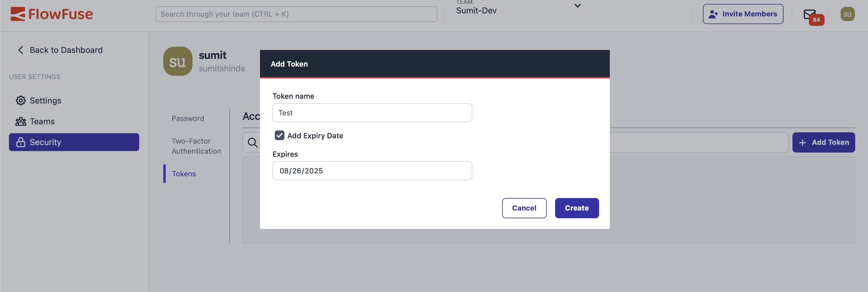This screenshot has height=292, width=868.
Task: Click the user avatar in the top bar
Action: [848, 14]
